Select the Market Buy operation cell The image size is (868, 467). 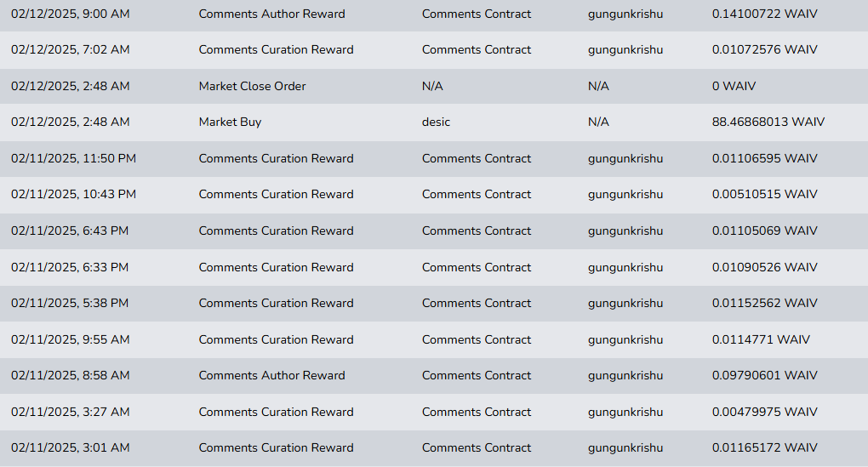pyautogui.click(x=230, y=122)
